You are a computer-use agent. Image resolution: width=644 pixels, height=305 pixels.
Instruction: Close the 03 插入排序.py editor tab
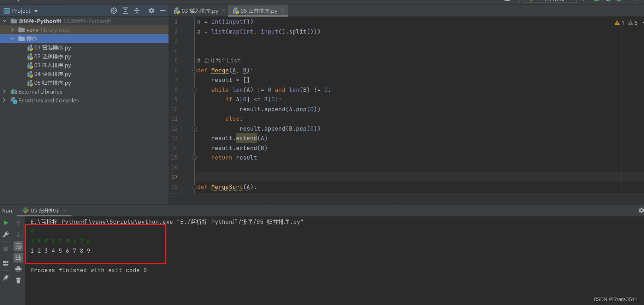coord(223,11)
